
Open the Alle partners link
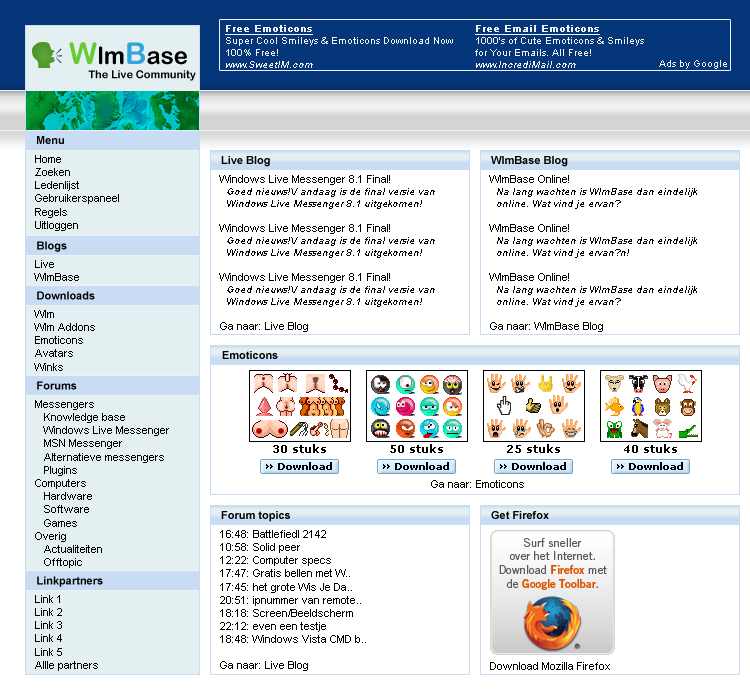pos(66,665)
